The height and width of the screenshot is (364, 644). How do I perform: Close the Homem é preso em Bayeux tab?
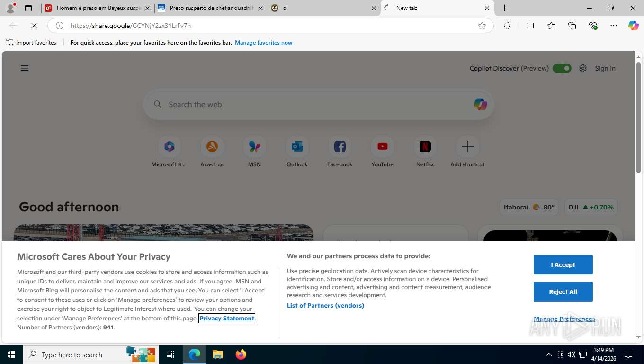click(147, 8)
